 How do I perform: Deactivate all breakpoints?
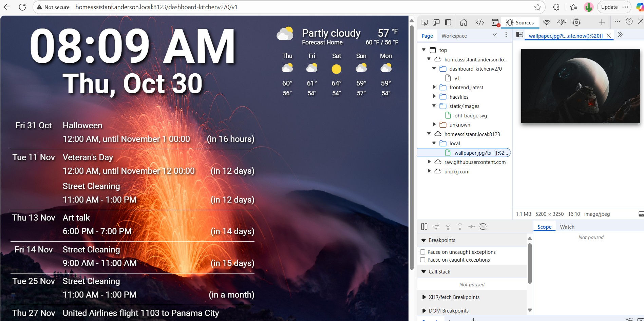(483, 226)
